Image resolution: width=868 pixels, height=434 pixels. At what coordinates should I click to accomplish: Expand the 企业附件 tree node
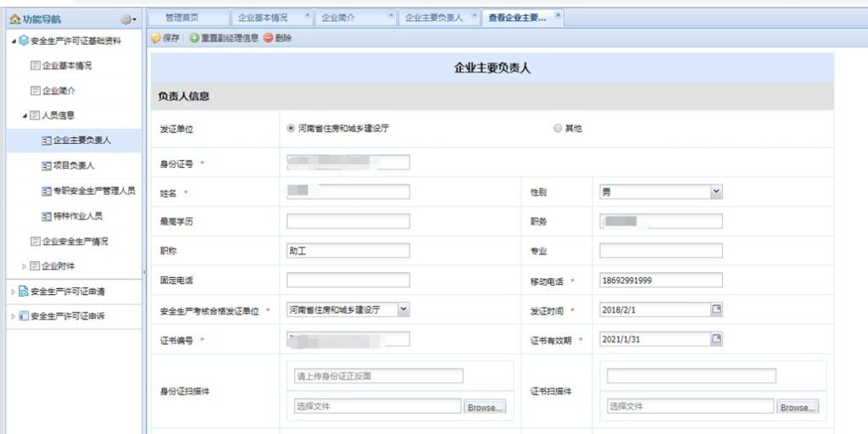pyautogui.click(x=25, y=266)
